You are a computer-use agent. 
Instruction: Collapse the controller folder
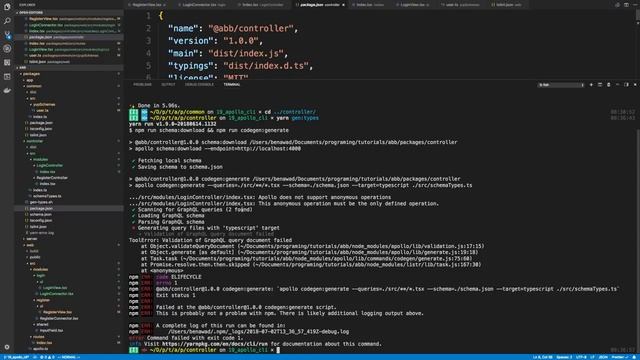click(x=35, y=141)
